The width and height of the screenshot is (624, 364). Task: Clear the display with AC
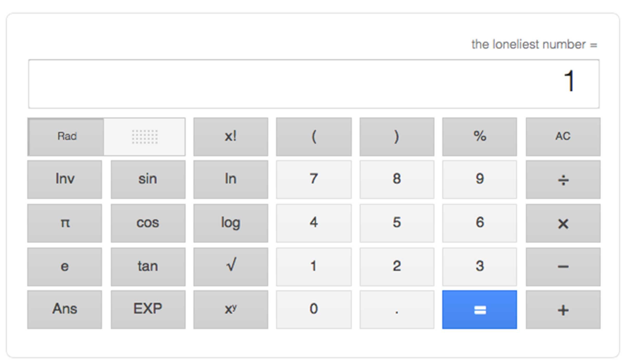[563, 137]
